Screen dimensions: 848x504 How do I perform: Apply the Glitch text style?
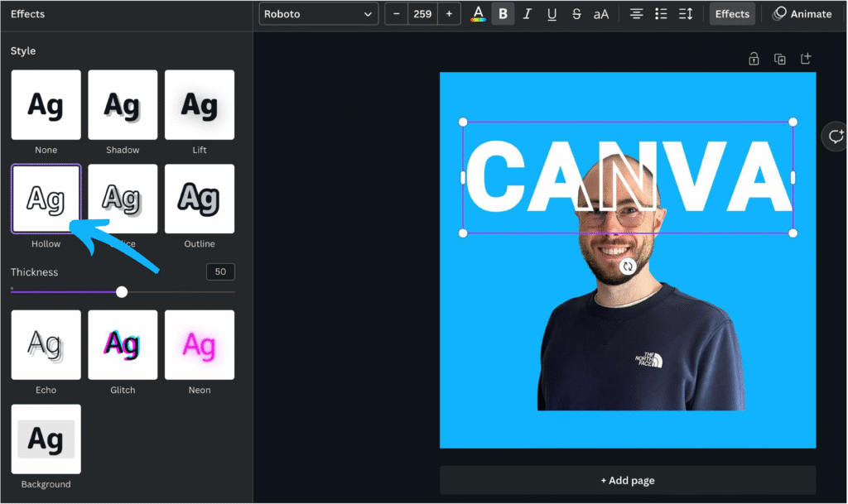(x=123, y=344)
